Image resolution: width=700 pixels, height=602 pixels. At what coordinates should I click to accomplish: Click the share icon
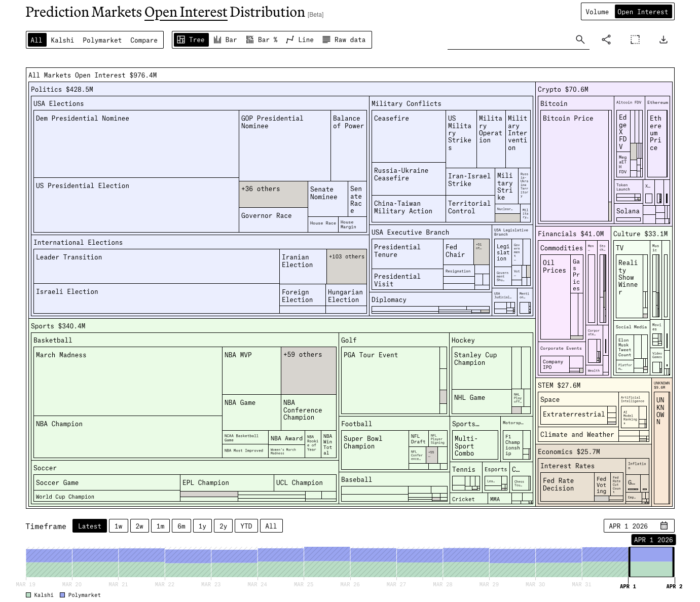606,40
